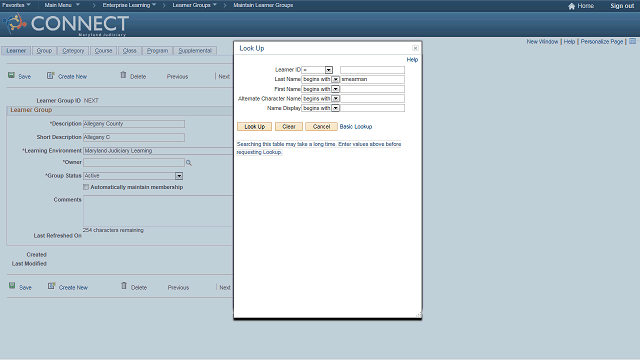The height and width of the screenshot is (360, 640).
Task: Switch to the Program tab
Action: (x=157, y=51)
